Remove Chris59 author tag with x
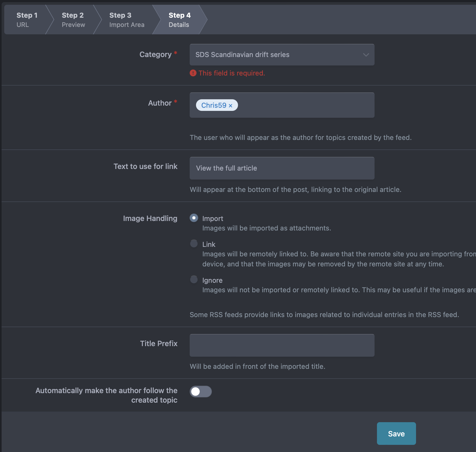The height and width of the screenshot is (452, 476). click(230, 106)
